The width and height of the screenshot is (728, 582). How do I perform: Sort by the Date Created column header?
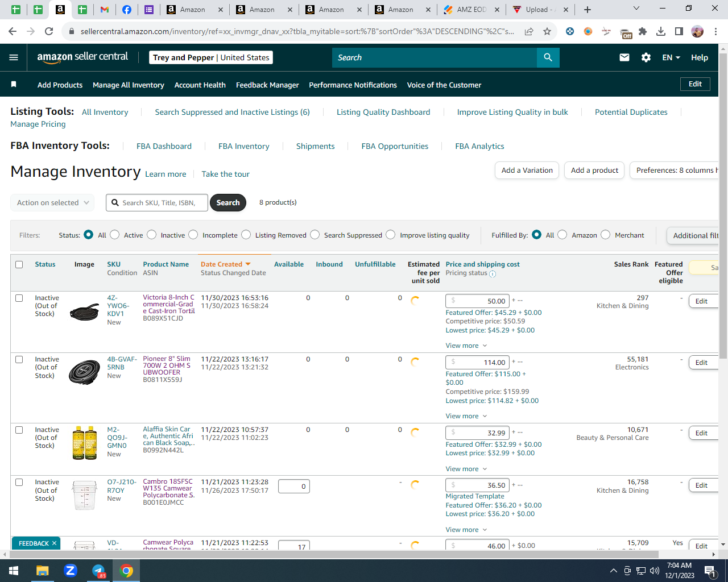click(225, 264)
